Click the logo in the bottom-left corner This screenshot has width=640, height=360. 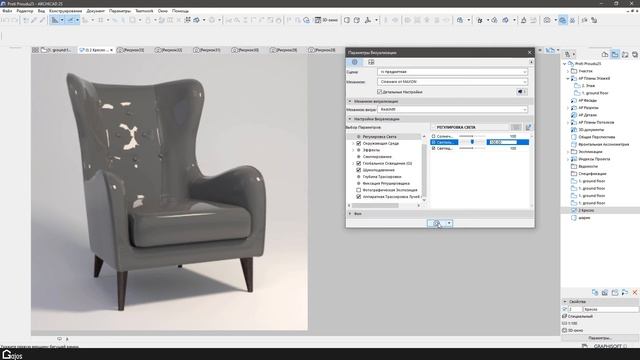click(x=12, y=354)
